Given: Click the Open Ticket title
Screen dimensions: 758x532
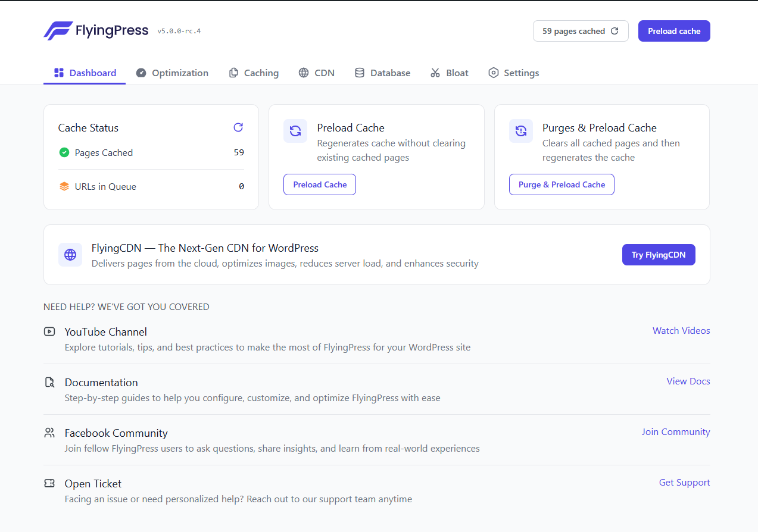Looking at the screenshot, I should pyautogui.click(x=93, y=484).
